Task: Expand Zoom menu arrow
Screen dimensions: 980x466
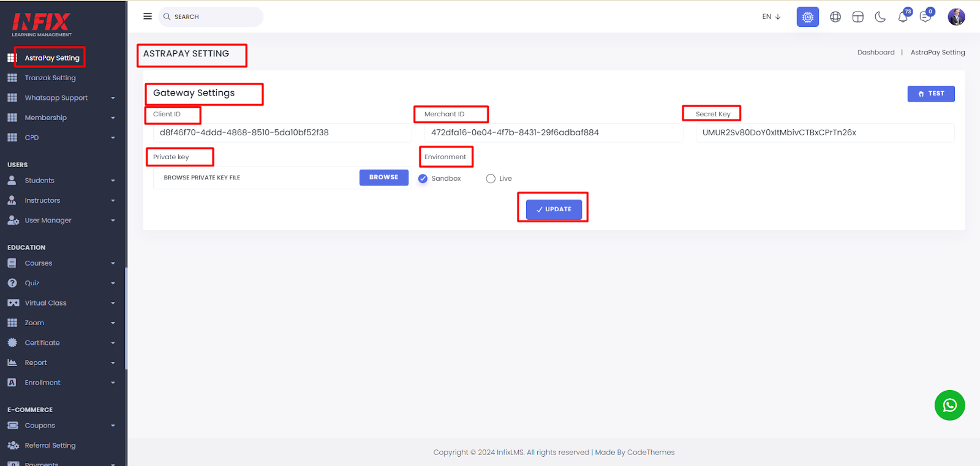Action: pyautogui.click(x=113, y=323)
